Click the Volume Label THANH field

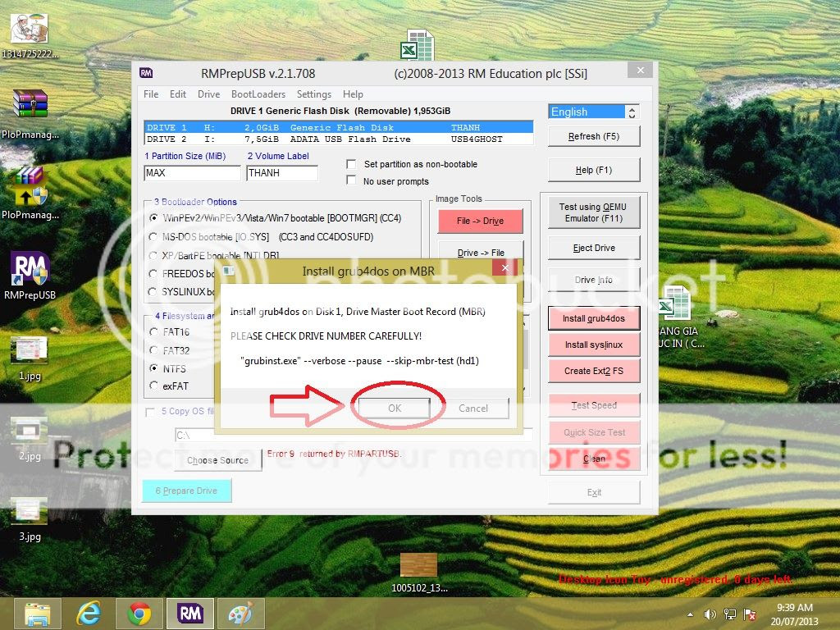tap(282, 173)
